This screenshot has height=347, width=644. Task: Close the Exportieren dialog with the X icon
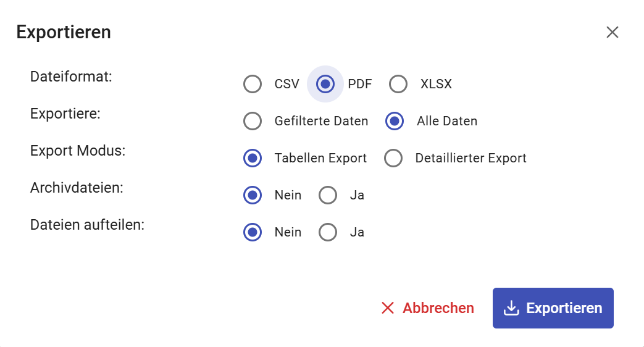click(x=612, y=32)
